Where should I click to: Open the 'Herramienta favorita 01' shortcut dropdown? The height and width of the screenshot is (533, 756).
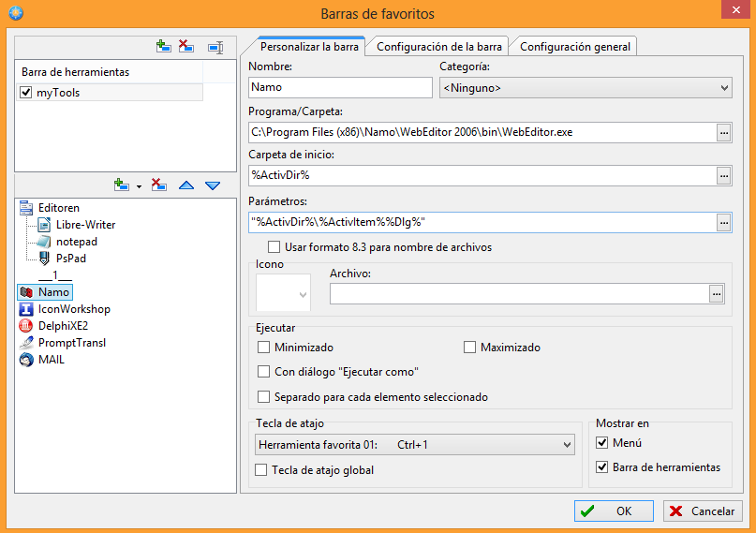[415, 444]
